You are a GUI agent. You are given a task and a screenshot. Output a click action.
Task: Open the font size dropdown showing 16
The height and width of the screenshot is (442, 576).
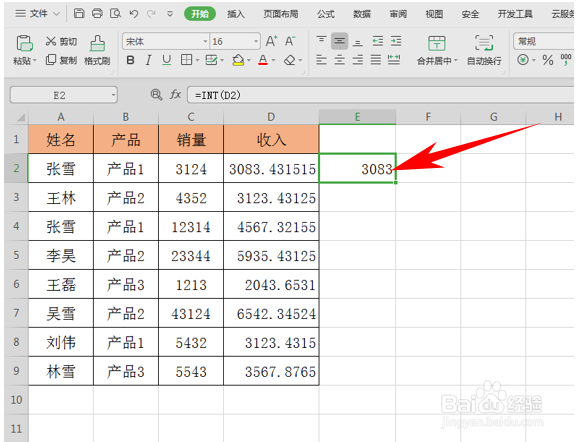(x=256, y=41)
